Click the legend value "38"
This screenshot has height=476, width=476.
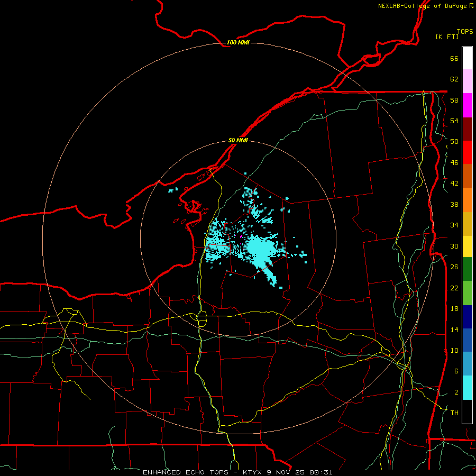[x=454, y=204]
